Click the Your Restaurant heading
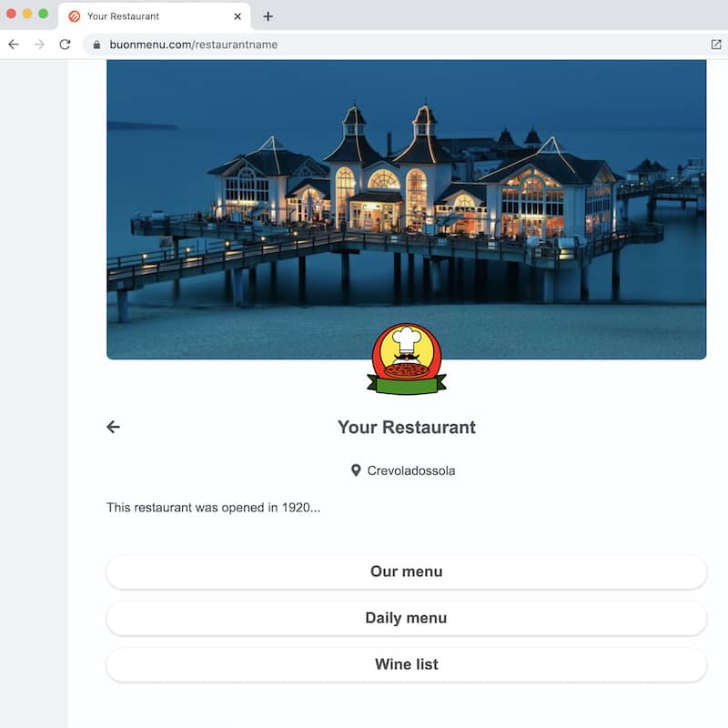 pos(406,427)
